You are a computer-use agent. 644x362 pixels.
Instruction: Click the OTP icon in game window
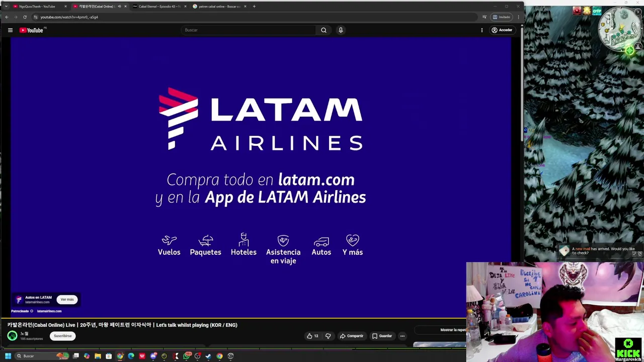pyautogui.click(x=597, y=11)
